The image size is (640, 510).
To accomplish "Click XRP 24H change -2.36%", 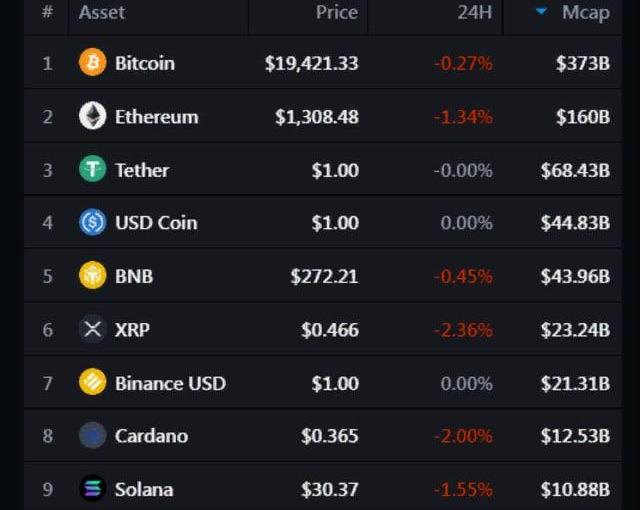I will point(463,330).
